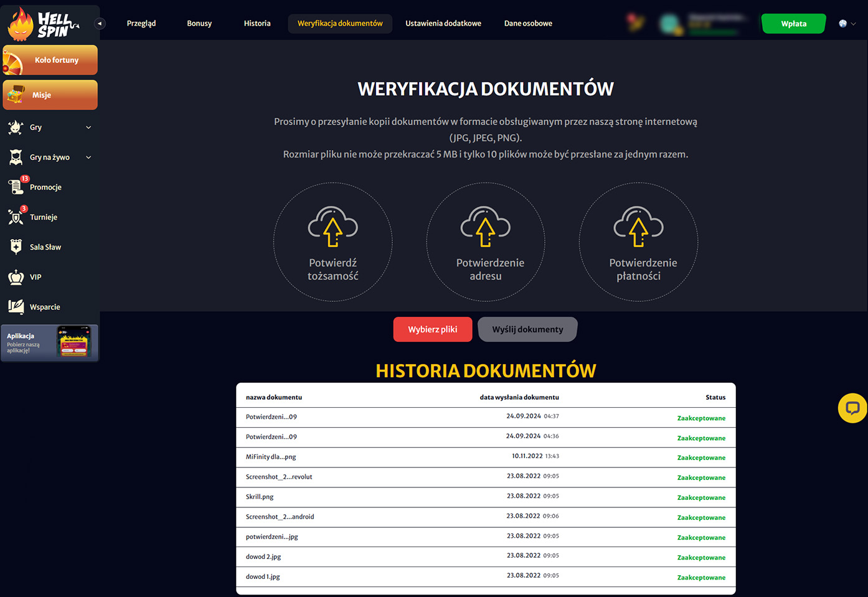Click Potwierdź tożsamość upload cloud icon
The image size is (868, 597).
[333, 227]
